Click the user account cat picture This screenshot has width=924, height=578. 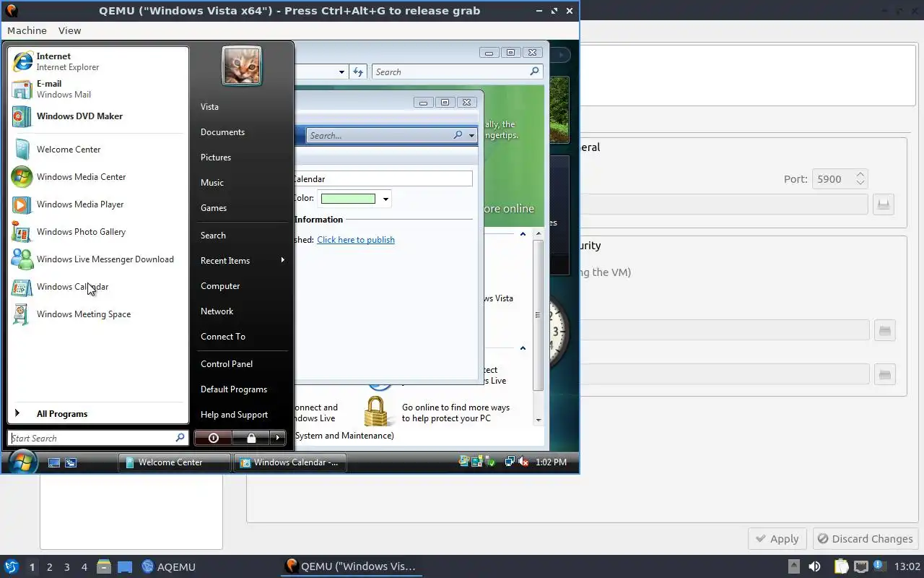242,66
